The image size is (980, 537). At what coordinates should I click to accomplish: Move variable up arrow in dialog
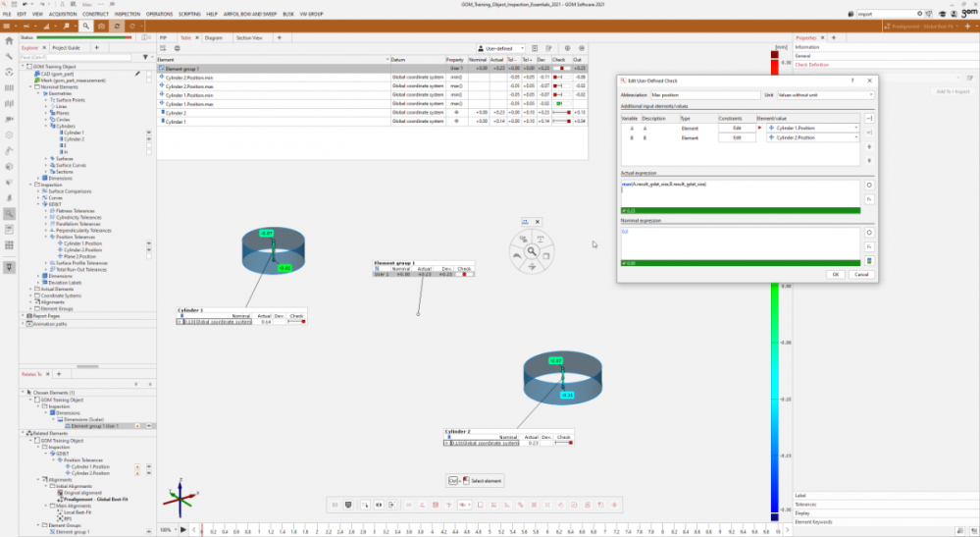coord(869,147)
